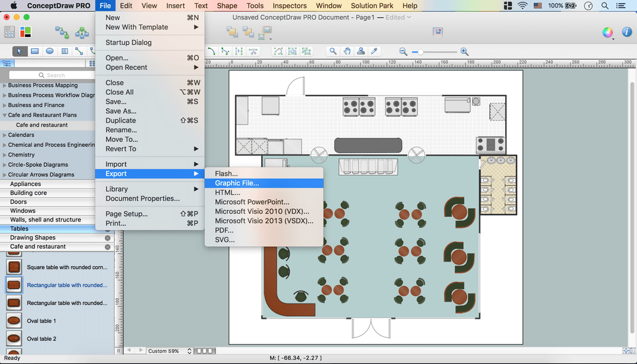Image resolution: width=637 pixels, height=364 pixels.
Task: Expand Business Process Mapping category
Action: click(x=4, y=85)
